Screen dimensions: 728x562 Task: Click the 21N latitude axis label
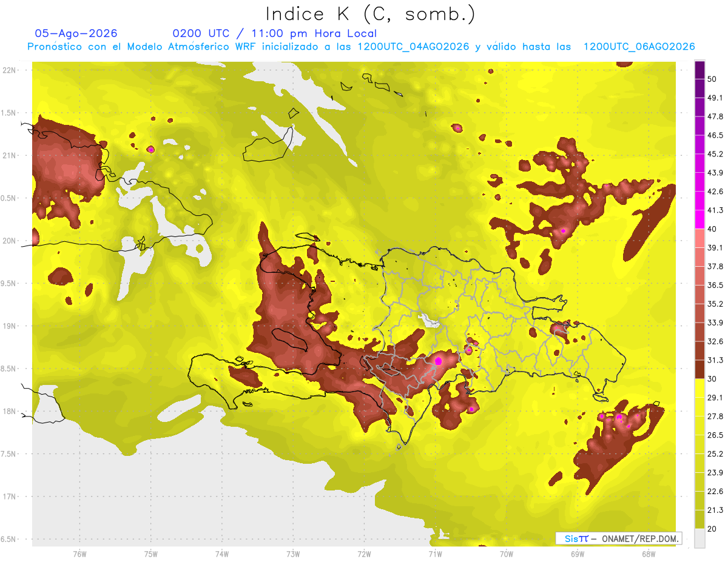9,155
